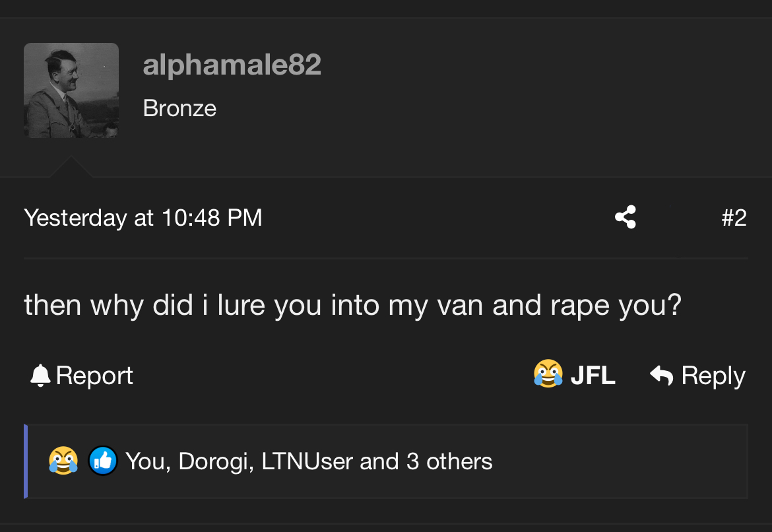Open the poster's avatar thumbnail
Screen dimensions: 772x532
pos(71,90)
